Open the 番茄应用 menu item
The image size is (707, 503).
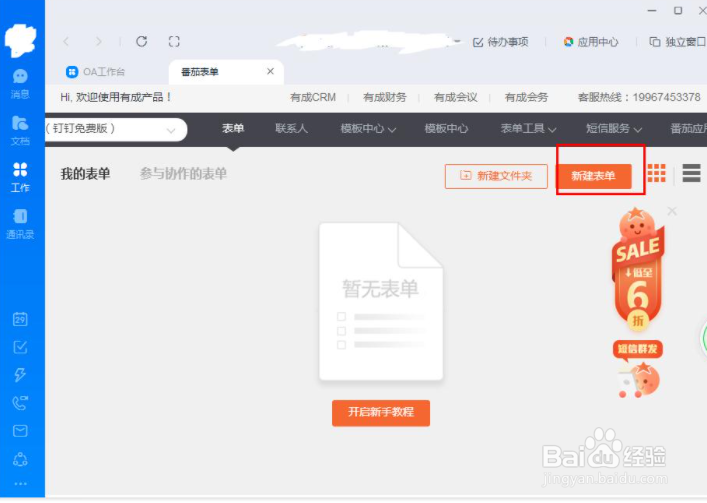coord(688,129)
